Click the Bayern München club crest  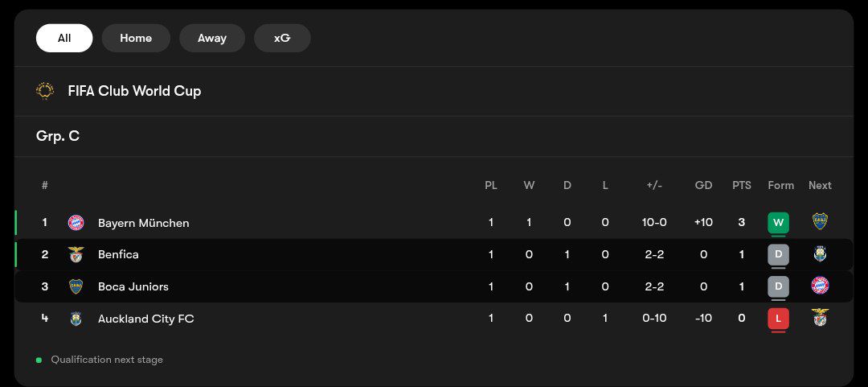[76, 222]
